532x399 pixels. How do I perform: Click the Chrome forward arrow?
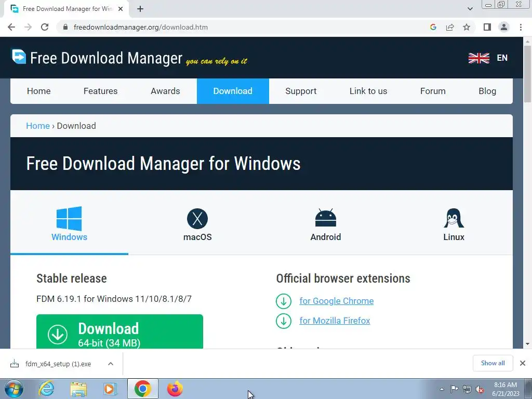click(x=28, y=27)
